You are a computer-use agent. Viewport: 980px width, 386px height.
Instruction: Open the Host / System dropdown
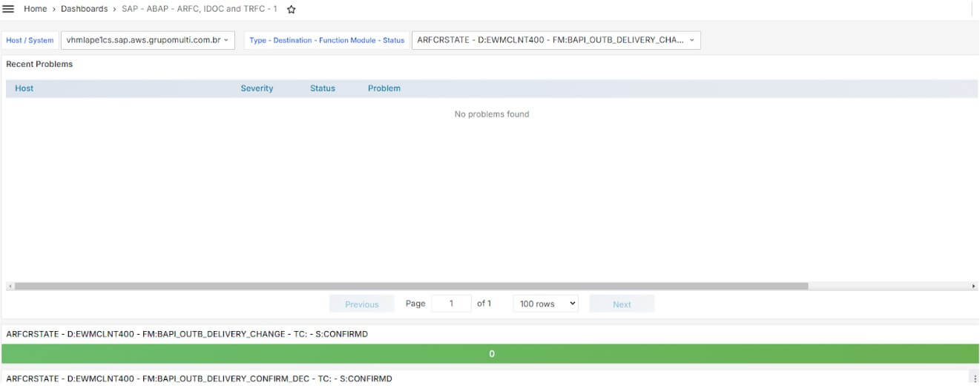(148, 40)
